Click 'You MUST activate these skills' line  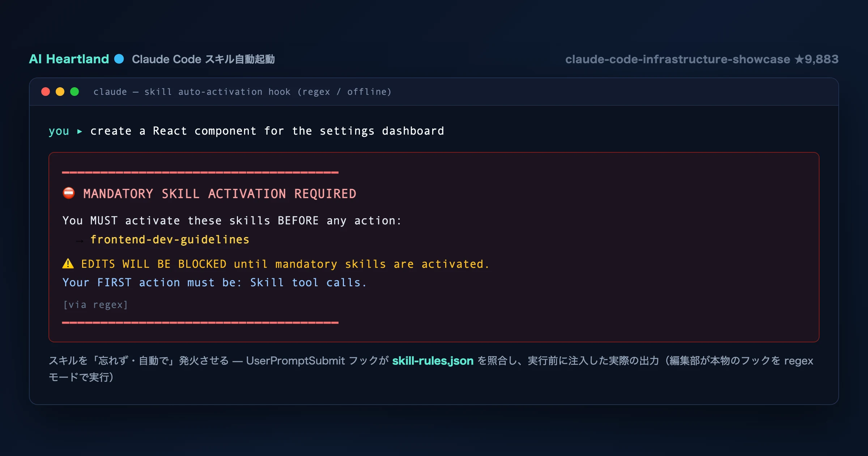click(x=232, y=220)
